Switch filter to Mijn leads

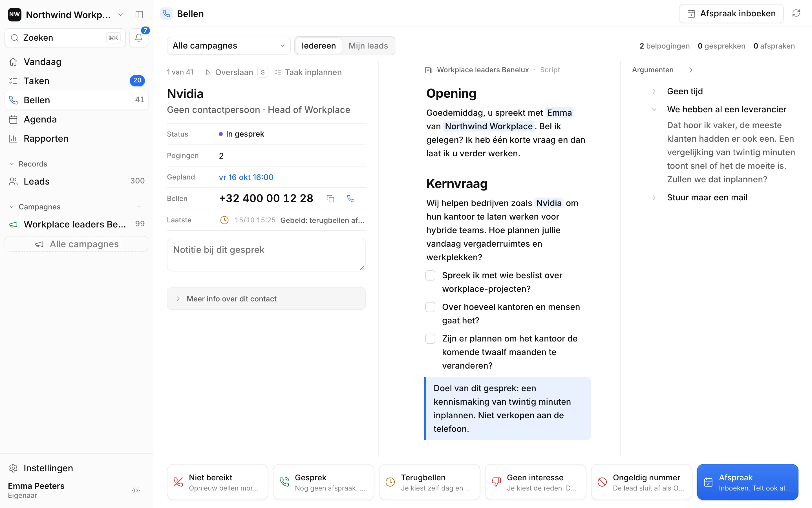(x=368, y=46)
